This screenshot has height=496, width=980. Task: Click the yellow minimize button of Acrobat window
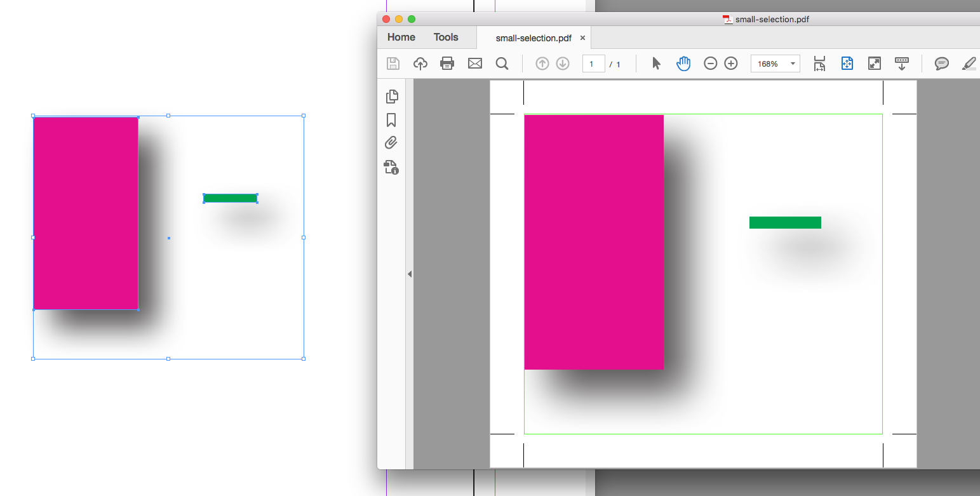[x=399, y=19]
